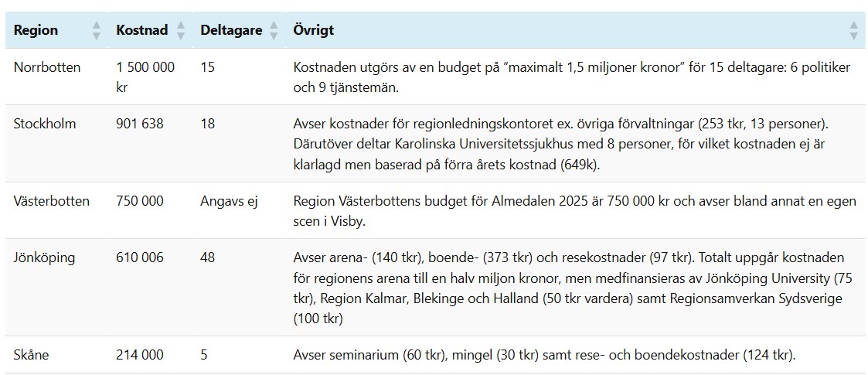Click the sort arrows beside Region header

(97, 31)
